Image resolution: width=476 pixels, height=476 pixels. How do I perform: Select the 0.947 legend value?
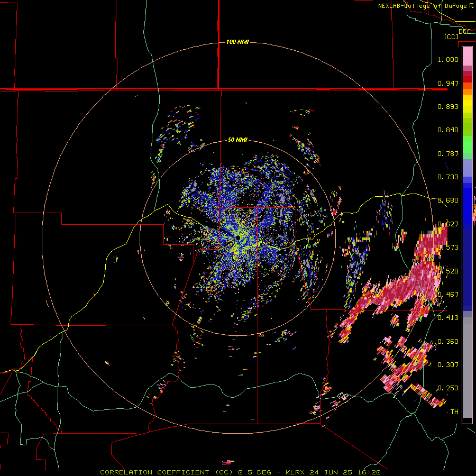[x=448, y=83]
